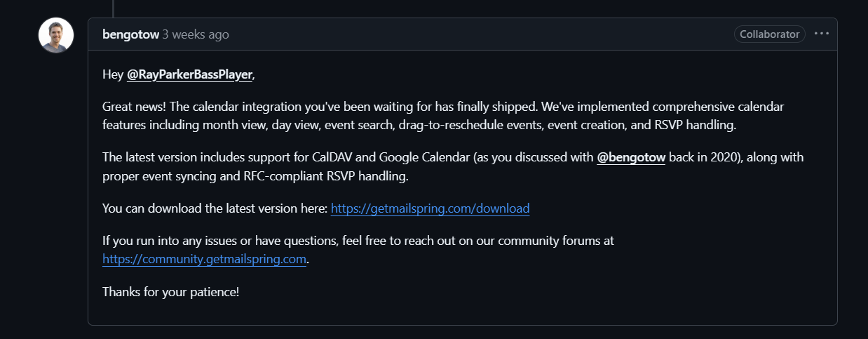Open the bengotow author username link

tap(130, 34)
